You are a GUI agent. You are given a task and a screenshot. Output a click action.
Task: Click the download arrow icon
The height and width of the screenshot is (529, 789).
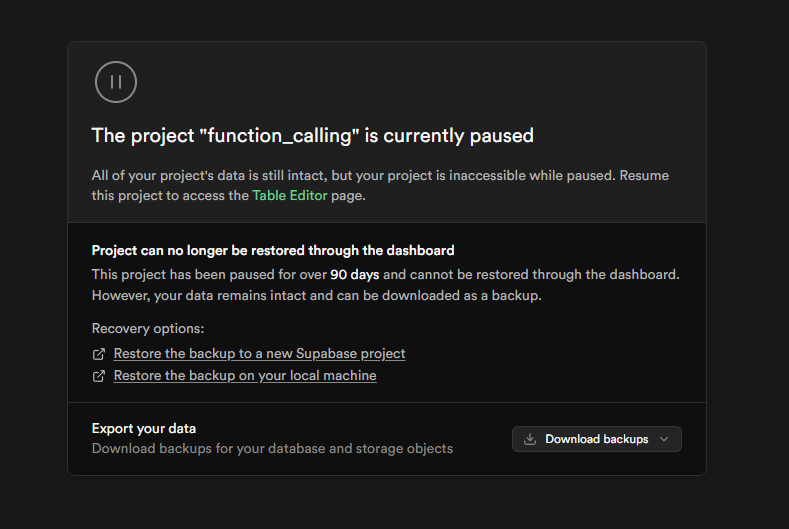tap(530, 439)
